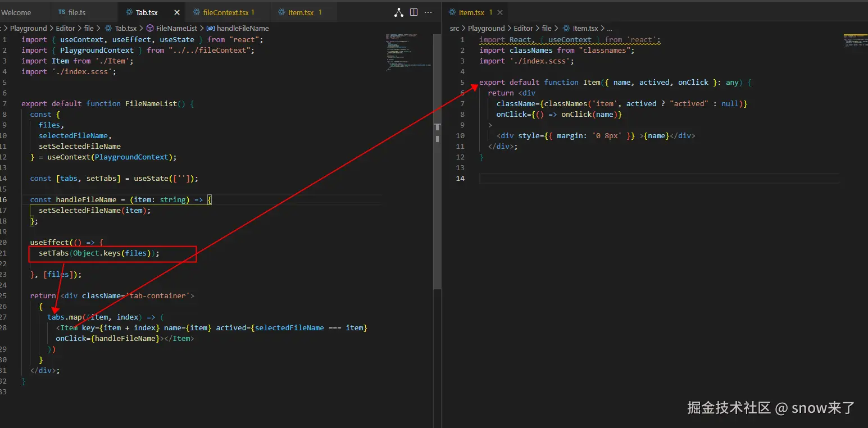The width and height of the screenshot is (868, 428).
Task: Click the React icon on fileContext.tsx tab
Action: click(x=197, y=12)
